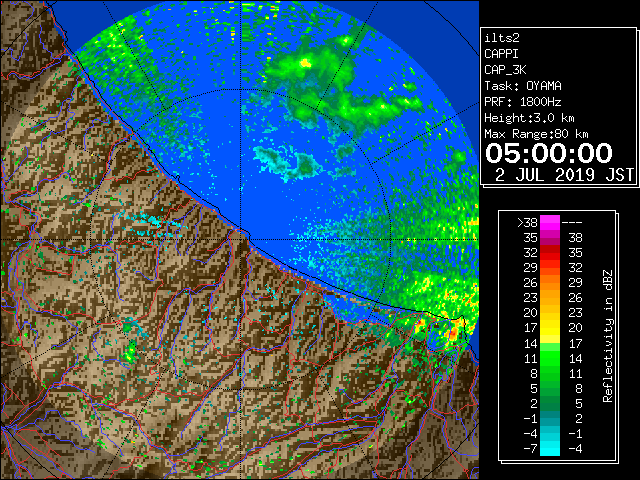Screen dimensions: 640x480
Task: Pick the bright green 11–14 dBZ band
Action: (550, 358)
